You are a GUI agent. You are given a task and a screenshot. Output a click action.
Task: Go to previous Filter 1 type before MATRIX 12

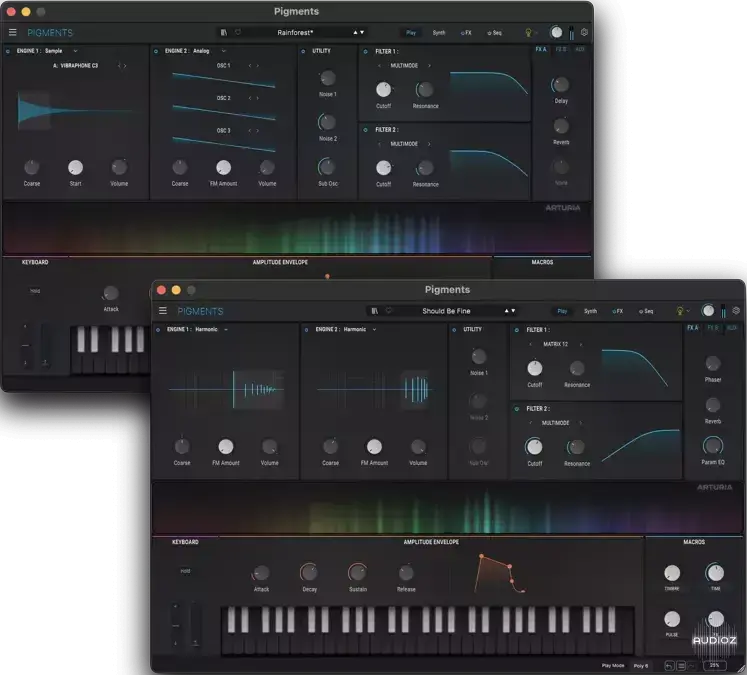tap(531, 344)
